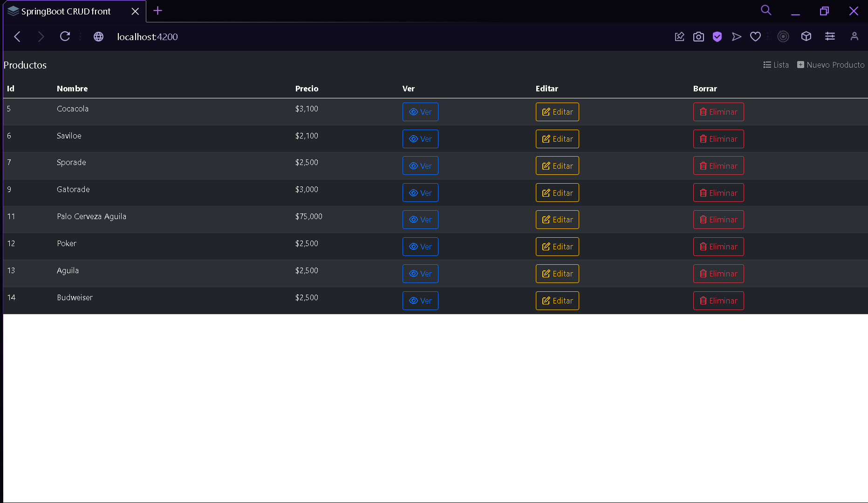The image size is (868, 503).
Task: Take a snapshot with the camera icon
Action: [698, 36]
